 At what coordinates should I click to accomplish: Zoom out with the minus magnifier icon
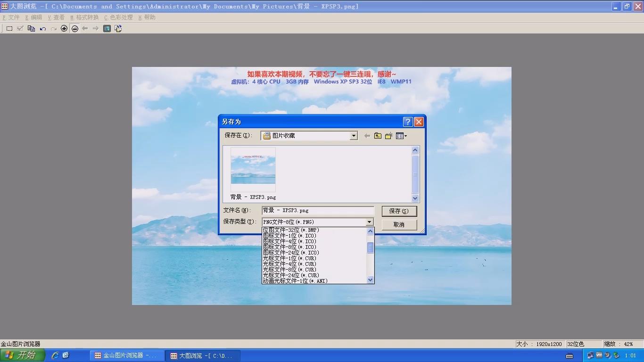[x=75, y=29]
